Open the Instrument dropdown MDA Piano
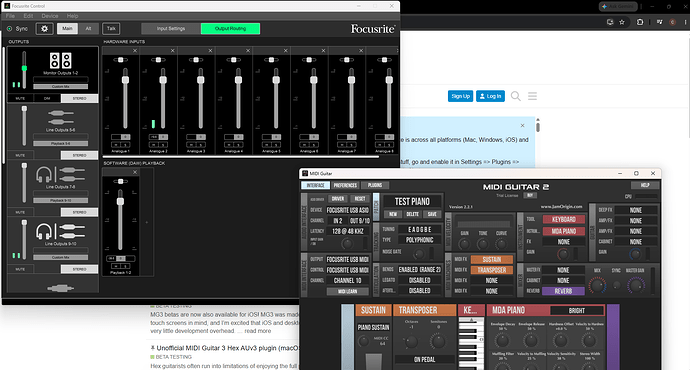This screenshot has height=370, width=690. (x=564, y=231)
